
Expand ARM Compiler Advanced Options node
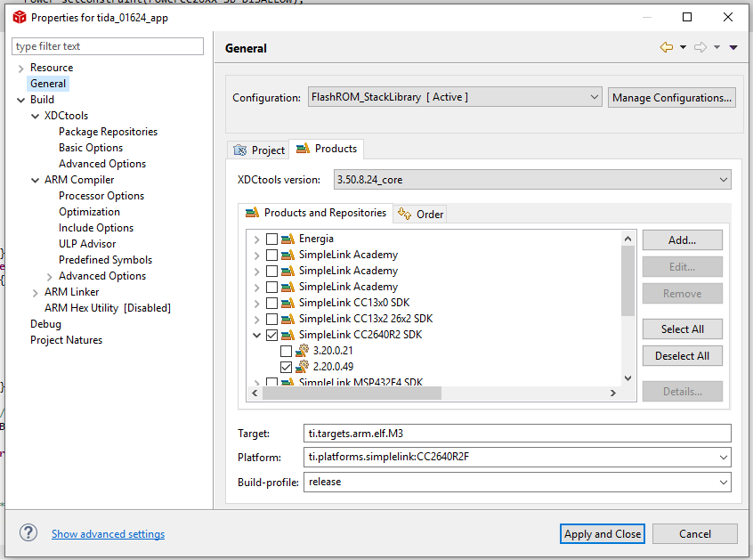50,277
